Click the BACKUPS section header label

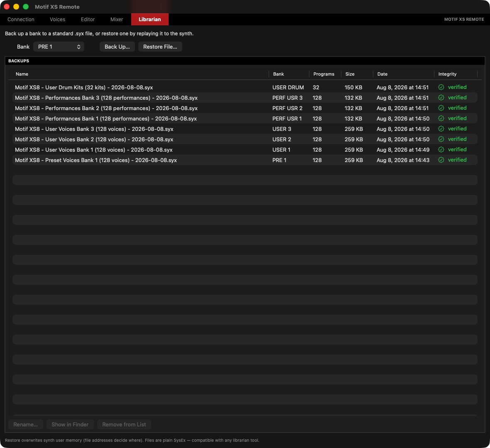click(x=18, y=61)
